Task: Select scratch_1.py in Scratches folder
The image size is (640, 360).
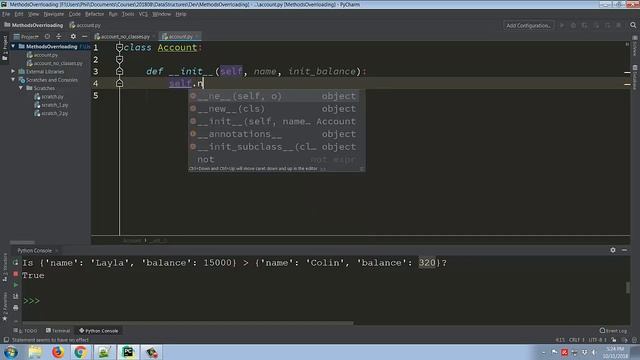Action: point(51,105)
